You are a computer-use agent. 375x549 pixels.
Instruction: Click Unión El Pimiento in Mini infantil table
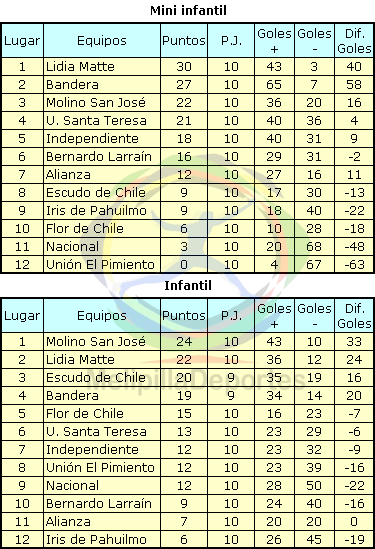pos(100,264)
